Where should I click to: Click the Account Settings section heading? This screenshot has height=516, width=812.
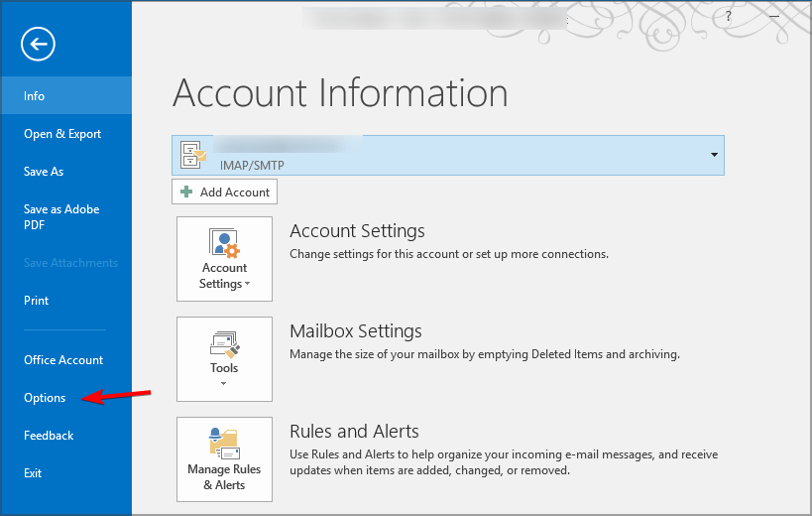click(x=357, y=231)
